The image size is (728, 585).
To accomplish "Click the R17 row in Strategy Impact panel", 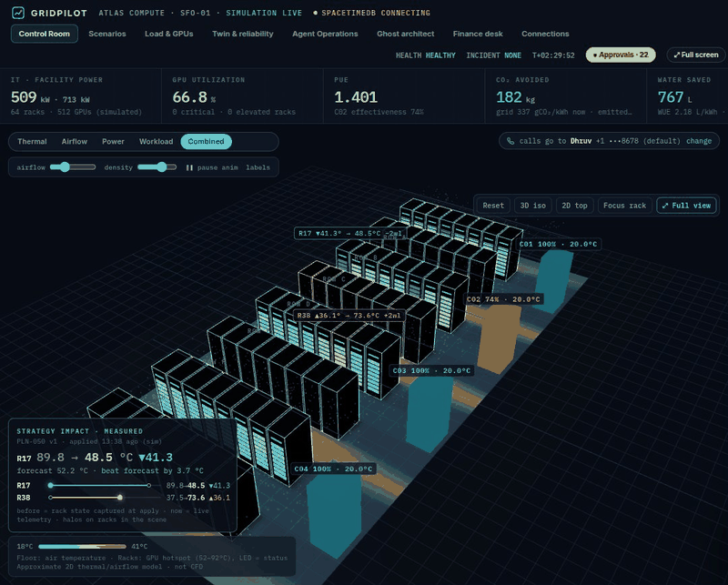I will click(123, 486).
